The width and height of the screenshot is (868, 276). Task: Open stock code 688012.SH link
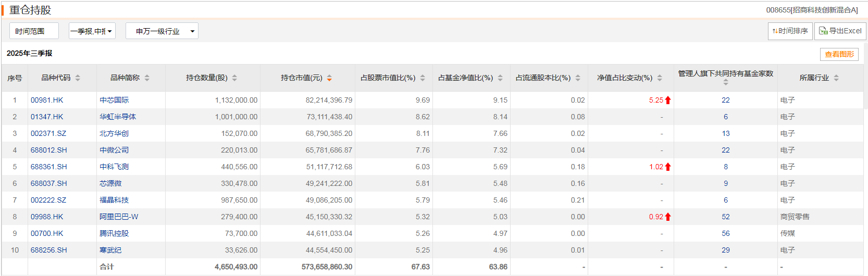49,150
